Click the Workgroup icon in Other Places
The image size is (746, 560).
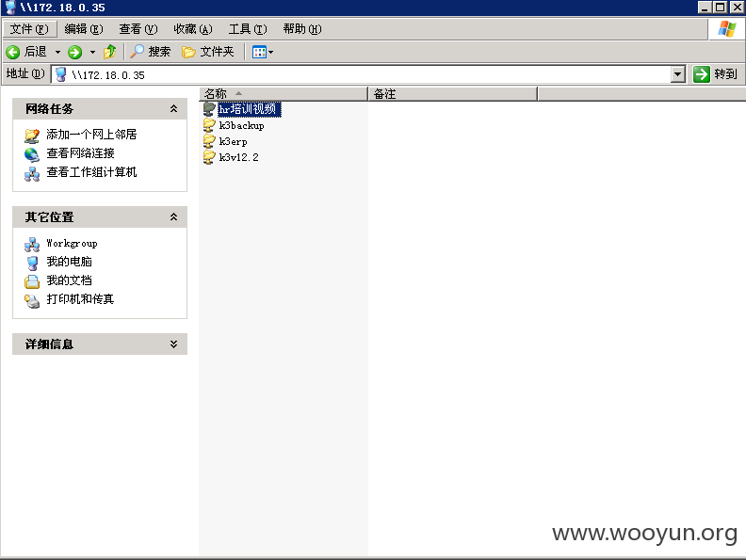click(32, 245)
